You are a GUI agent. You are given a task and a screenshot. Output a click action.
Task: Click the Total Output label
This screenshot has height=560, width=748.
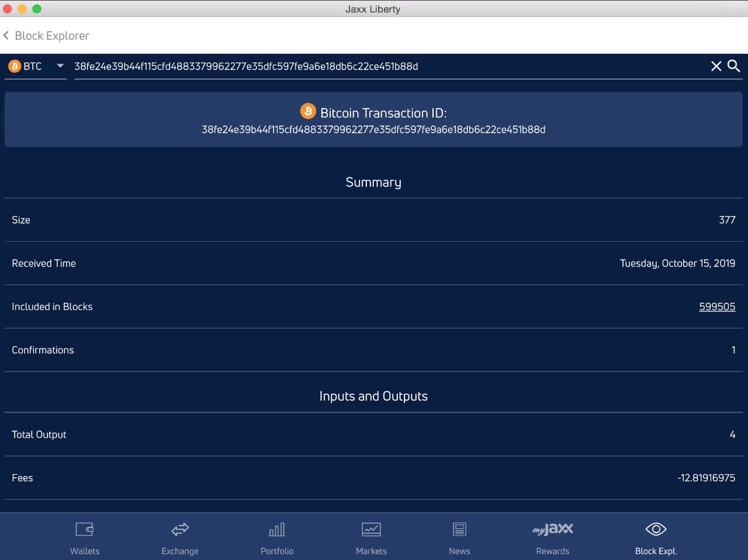click(x=39, y=434)
